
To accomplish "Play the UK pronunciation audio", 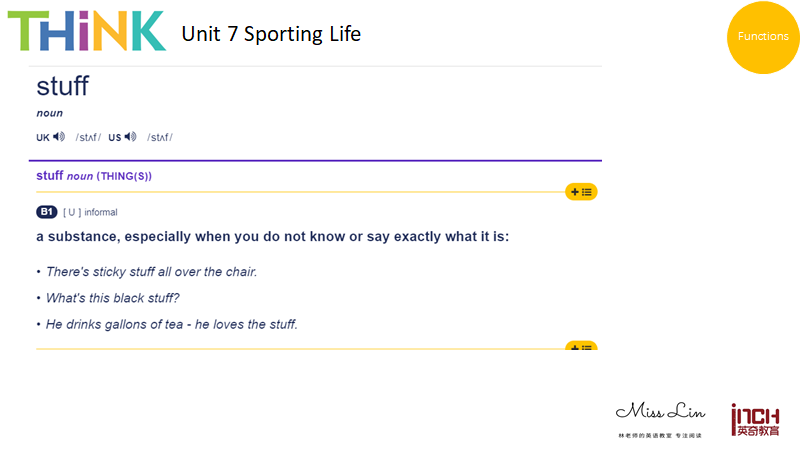I will click(x=59, y=137).
